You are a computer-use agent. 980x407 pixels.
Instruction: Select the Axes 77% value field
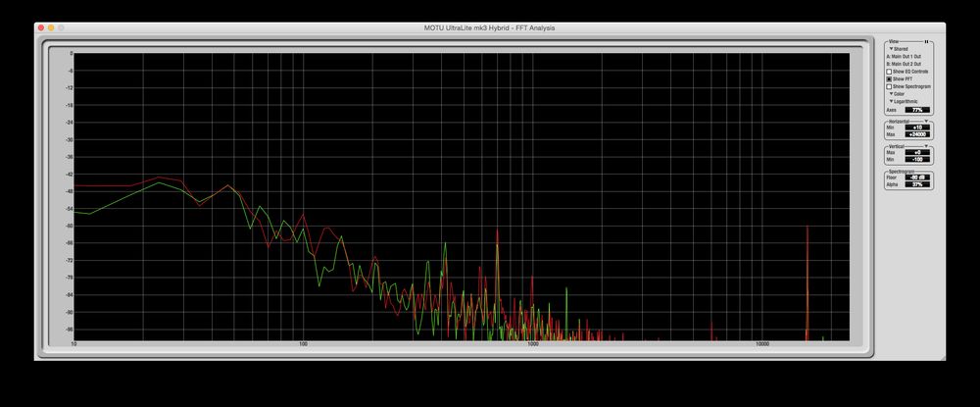[x=917, y=110]
